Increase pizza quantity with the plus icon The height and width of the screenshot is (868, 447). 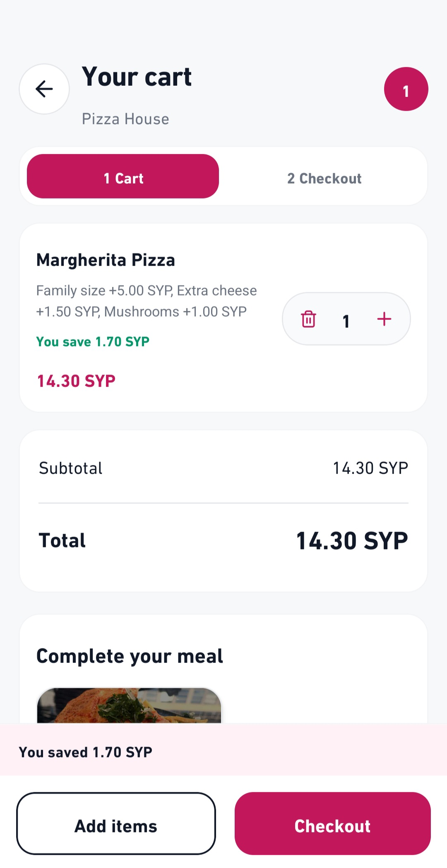(384, 319)
